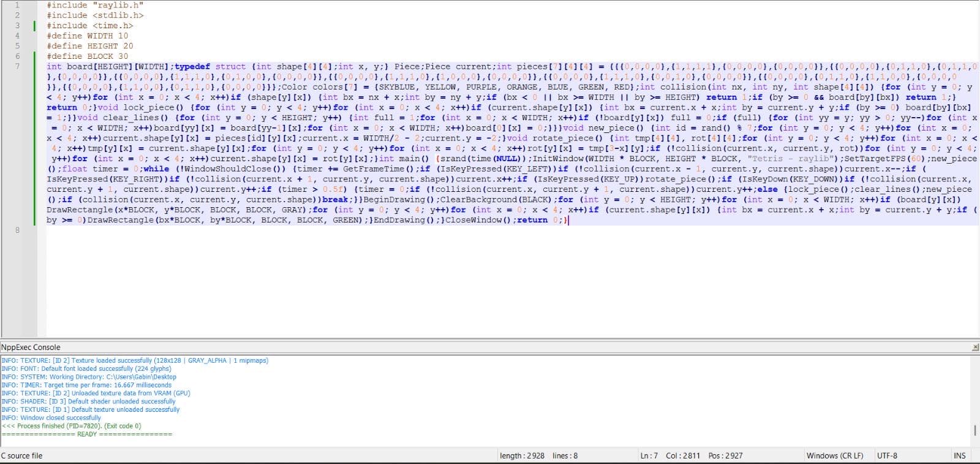Click the #define BLOCK 30 line
Screen dimensions: 980x464
88,56
